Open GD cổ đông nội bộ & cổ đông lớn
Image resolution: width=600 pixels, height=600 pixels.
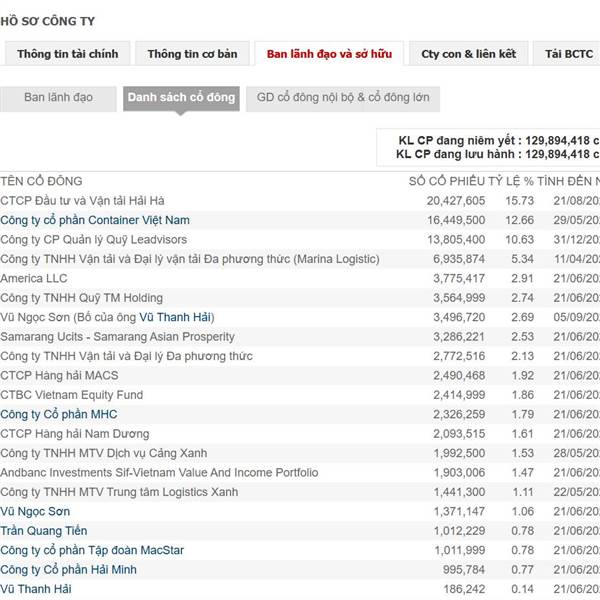click(343, 98)
